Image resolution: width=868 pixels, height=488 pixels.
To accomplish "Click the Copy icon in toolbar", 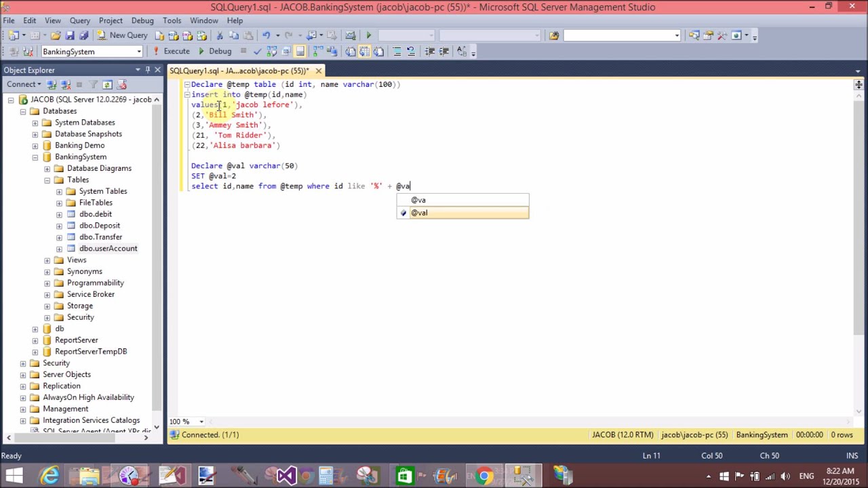I will coord(233,35).
